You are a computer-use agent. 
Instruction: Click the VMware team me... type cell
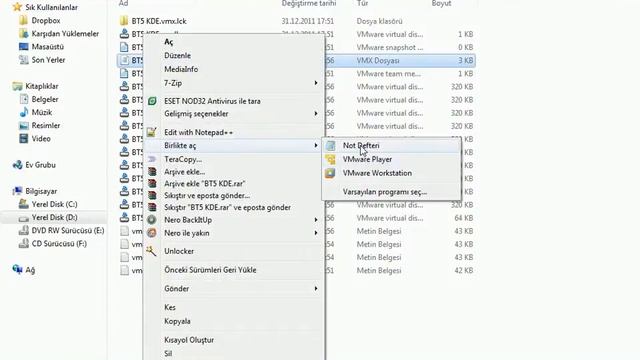tap(389, 74)
